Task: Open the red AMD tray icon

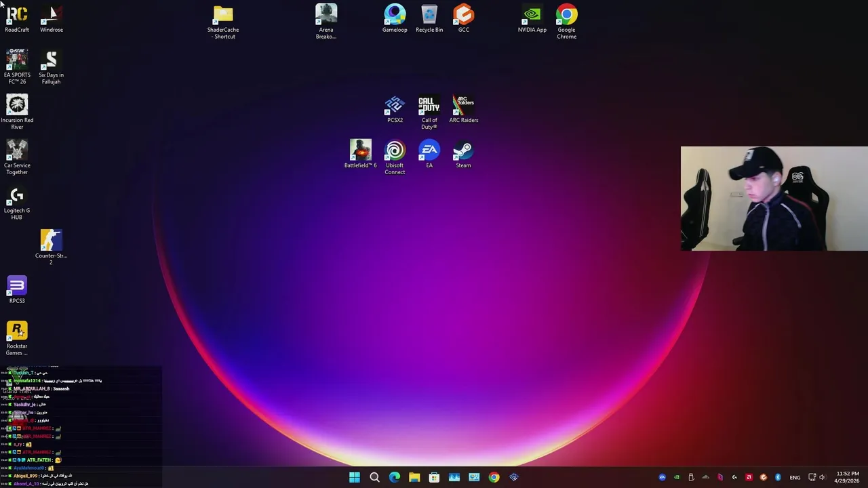Action: [x=749, y=477]
